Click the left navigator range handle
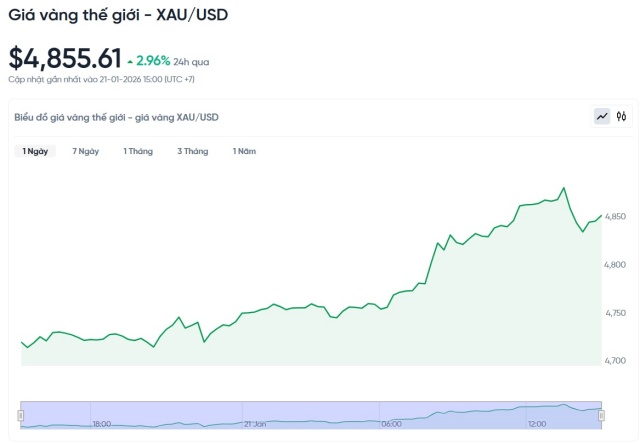 21,414
